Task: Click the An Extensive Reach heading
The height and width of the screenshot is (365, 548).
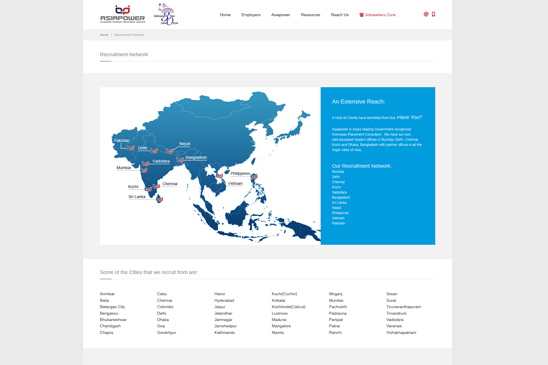Action: pos(358,102)
